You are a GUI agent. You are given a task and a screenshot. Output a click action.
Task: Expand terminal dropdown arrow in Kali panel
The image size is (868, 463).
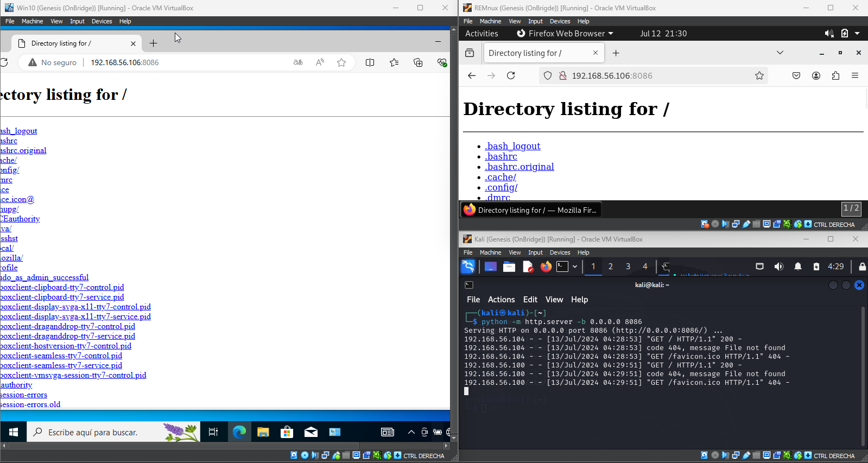pos(575,267)
